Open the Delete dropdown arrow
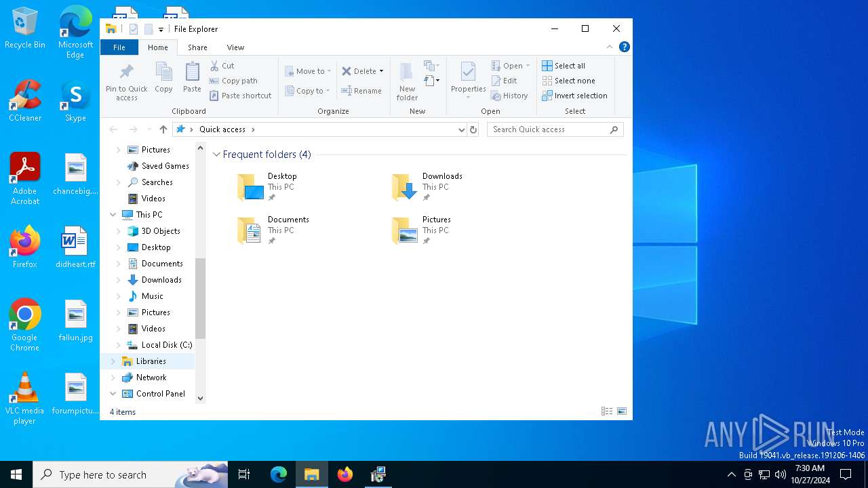The image size is (868, 488). [381, 71]
